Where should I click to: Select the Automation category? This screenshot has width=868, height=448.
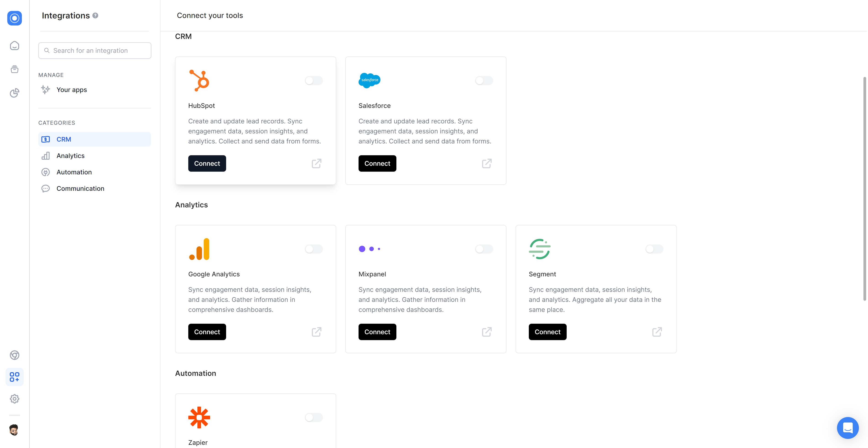(74, 172)
